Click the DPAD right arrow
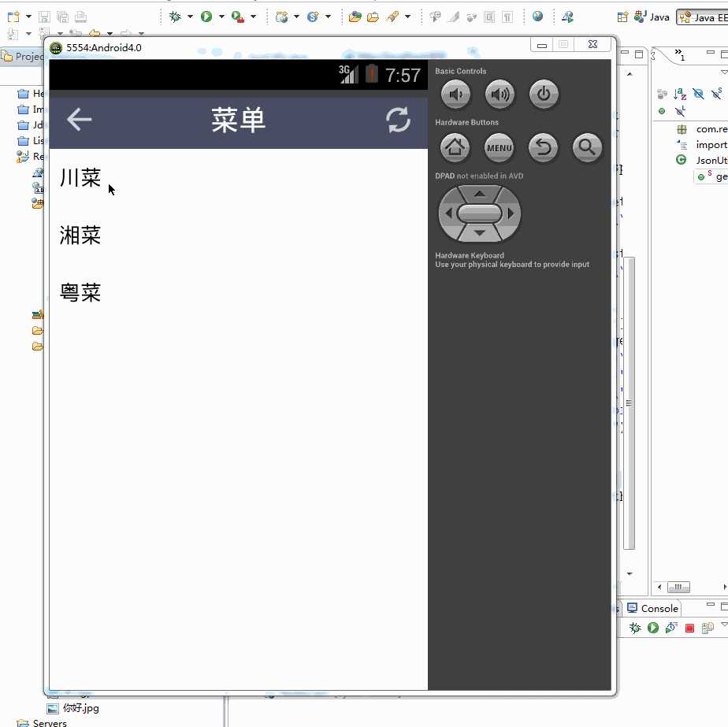Image resolution: width=728 pixels, height=727 pixels. pos(511,213)
